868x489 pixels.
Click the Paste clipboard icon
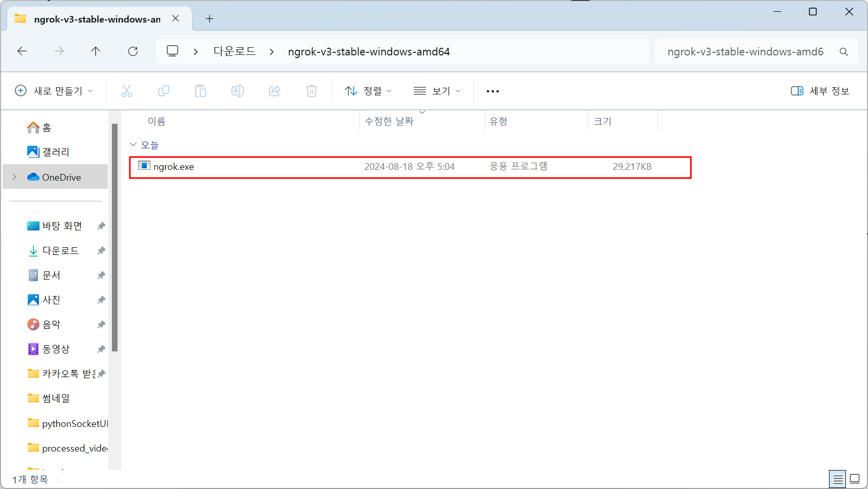click(201, 91)
